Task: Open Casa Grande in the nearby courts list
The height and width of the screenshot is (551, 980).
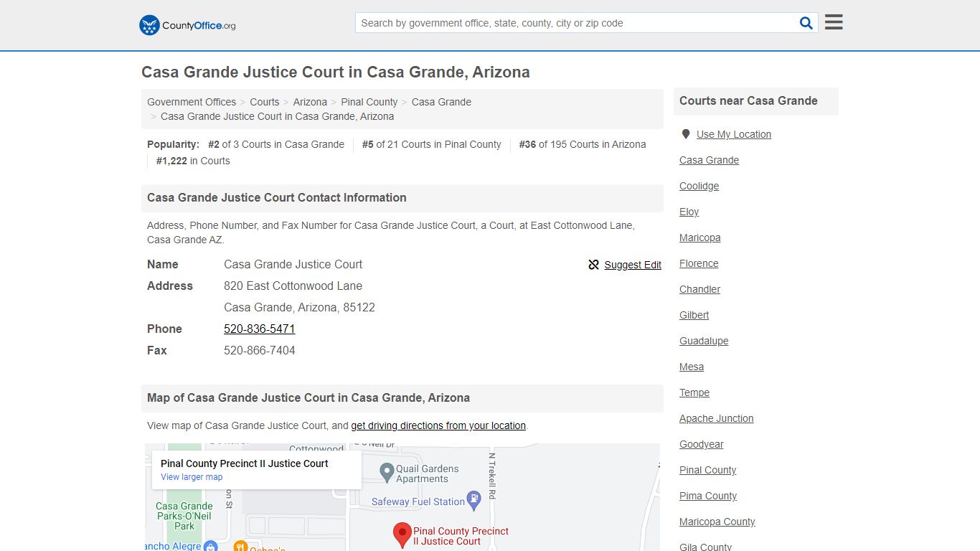Action: coord(709,160)
